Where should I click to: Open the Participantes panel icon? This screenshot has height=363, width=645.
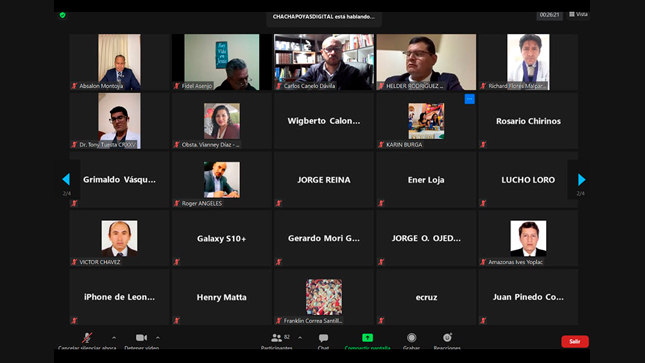coord(276,338)
